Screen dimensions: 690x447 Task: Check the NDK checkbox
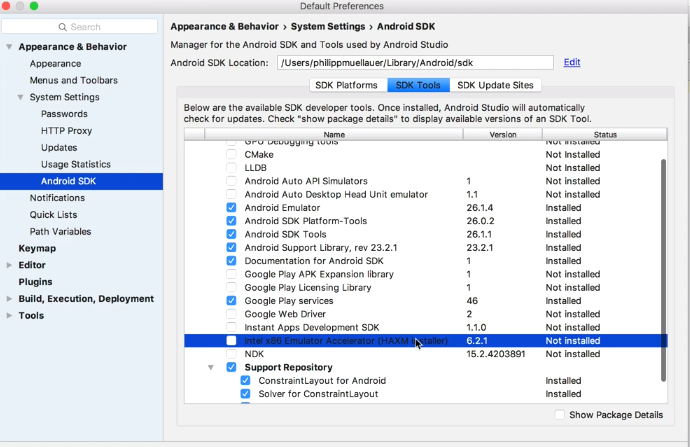231,354
